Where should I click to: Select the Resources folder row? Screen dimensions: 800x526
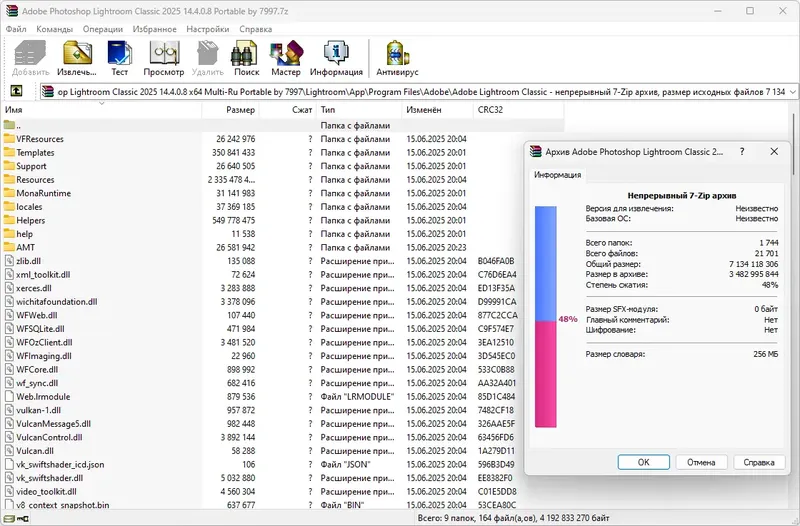point(283,180)
